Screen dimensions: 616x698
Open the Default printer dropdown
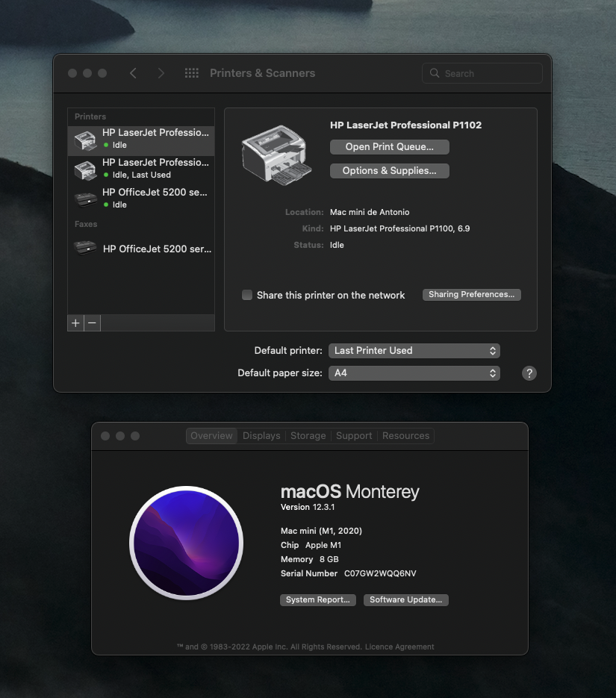click(414, 351)
